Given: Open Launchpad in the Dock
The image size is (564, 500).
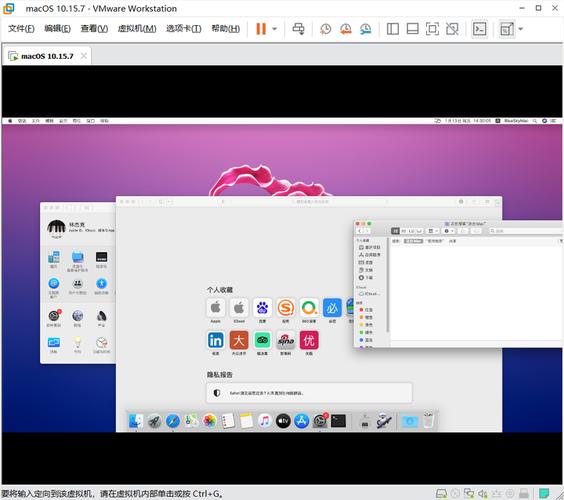Looking at the screenshot, I should click(154, 421).
